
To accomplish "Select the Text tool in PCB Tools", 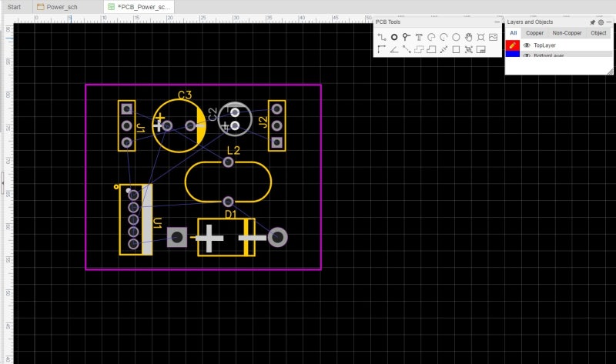I will (x=419, y=37).
